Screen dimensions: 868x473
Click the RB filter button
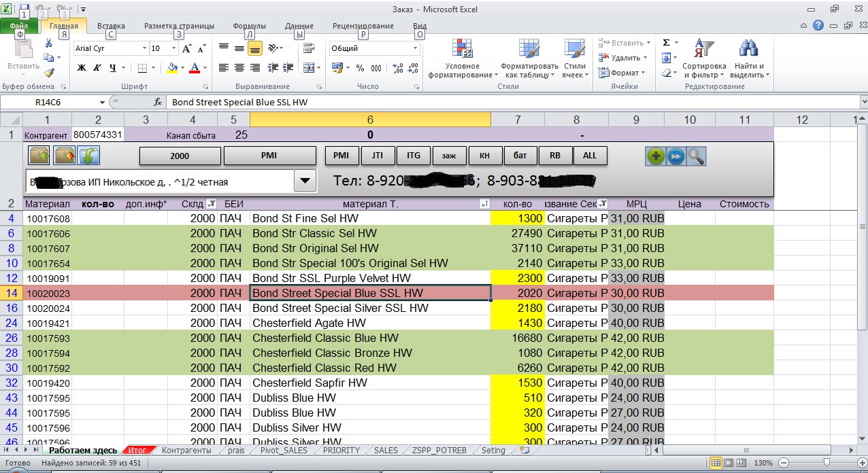pyautogui.click(x=554, y=156)
